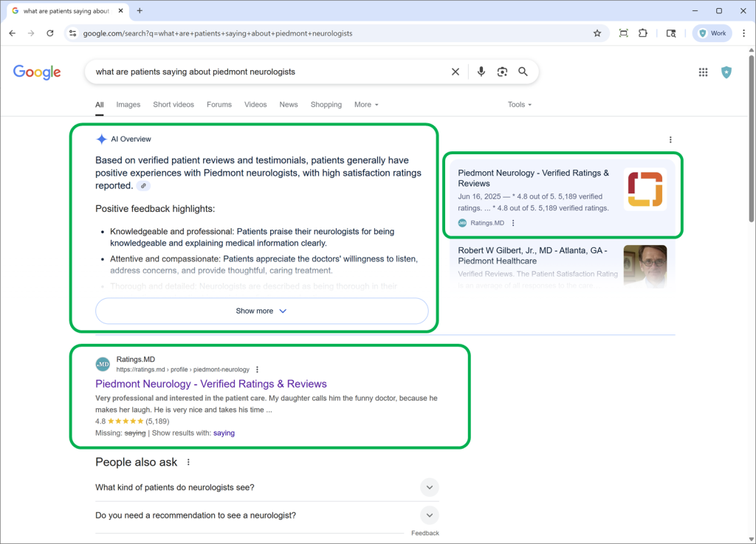
Task: Expand the More search filters dropdown
Action: 366,105
